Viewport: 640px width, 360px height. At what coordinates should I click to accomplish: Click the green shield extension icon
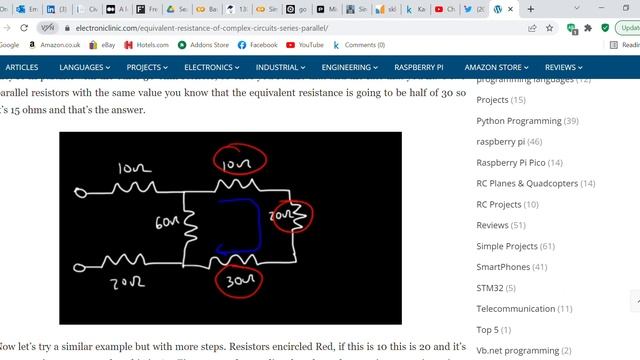(x=605, y=28)
